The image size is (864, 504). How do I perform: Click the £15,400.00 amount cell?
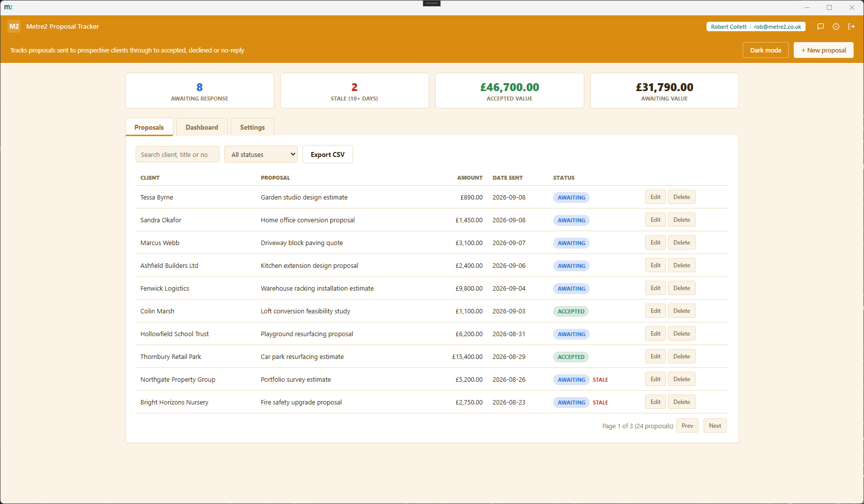467,356
